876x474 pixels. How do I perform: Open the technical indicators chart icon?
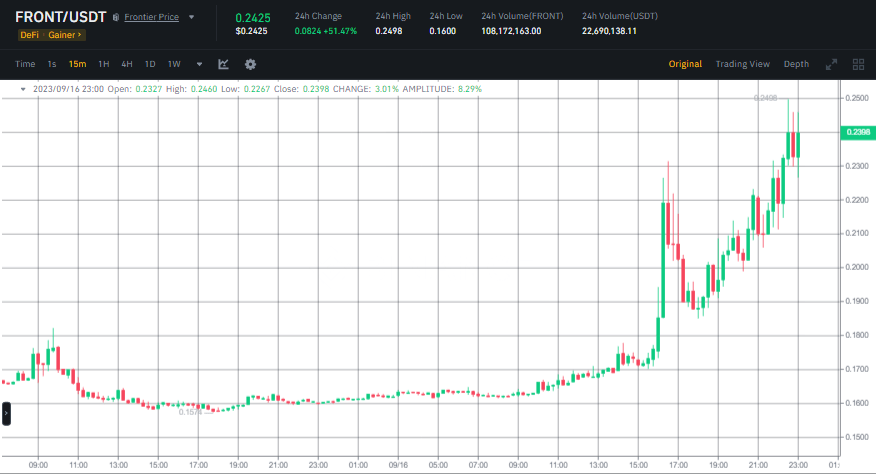tap(223, 64)
